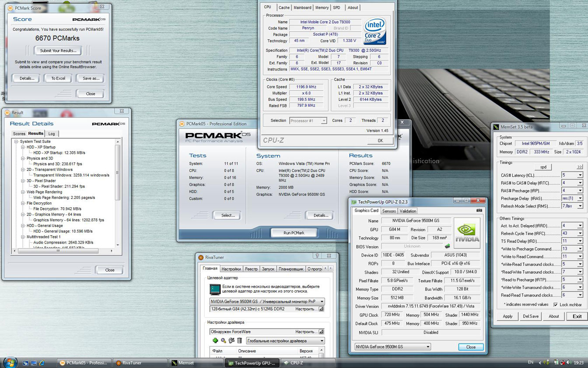Switch to CPU-Z Cache tab
Viewport: 588px width, 368px height.
point(284,7)
